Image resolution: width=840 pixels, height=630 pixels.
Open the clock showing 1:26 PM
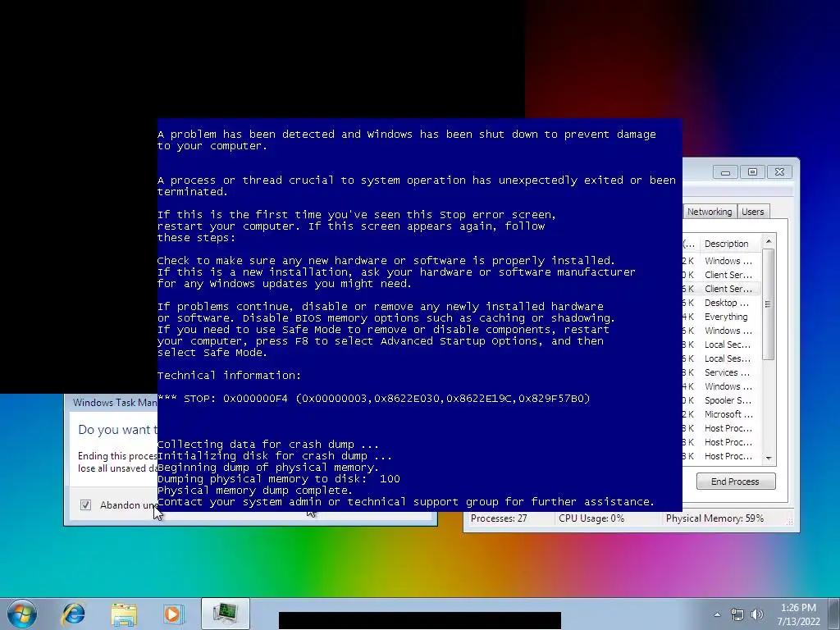click(798, 614)
